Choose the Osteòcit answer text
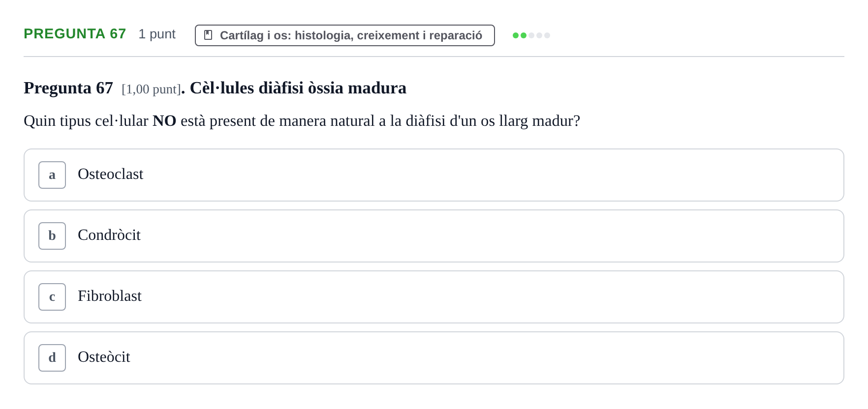This screenshot has width=868, height=409. tap(104, 357)
